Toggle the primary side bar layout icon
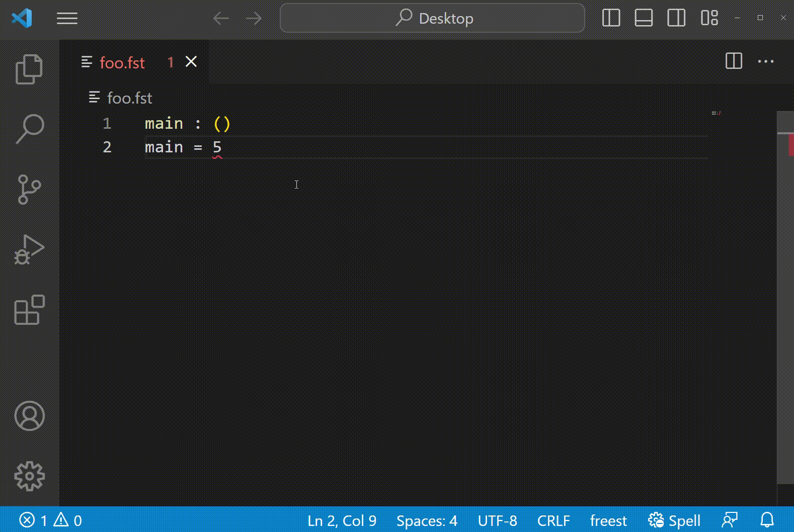 click(611, 18)
